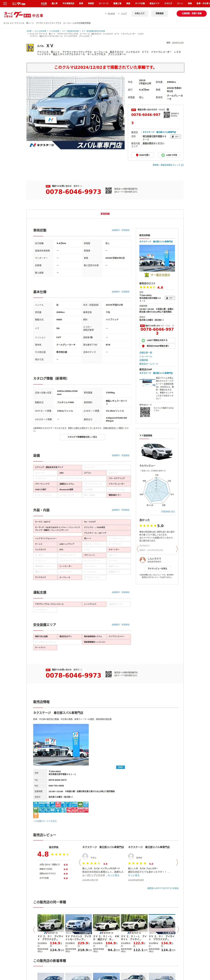Copy the dealer address in the sidebar

[x=170, y=298]
